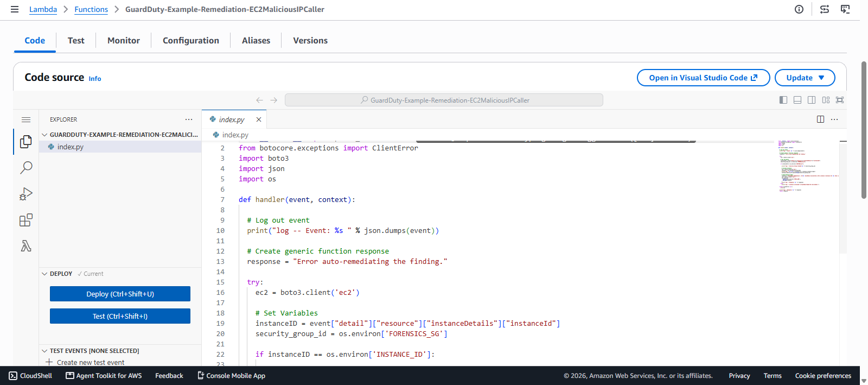This screenshot has height=385, width=868.
Task: Open the tutorials screen icon in header
Action: tap(845, 9)
